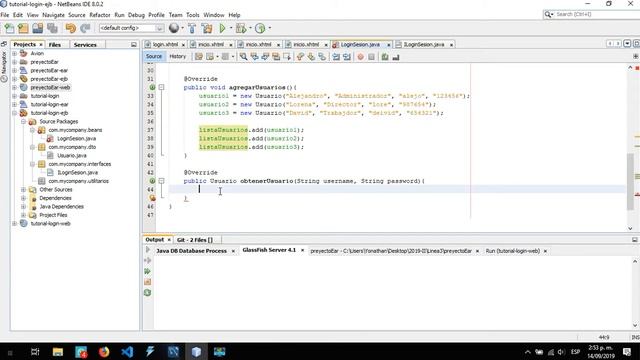Open File Explorer from the taskbar
Screen dimensions: 640x360
tap(58, 351)
